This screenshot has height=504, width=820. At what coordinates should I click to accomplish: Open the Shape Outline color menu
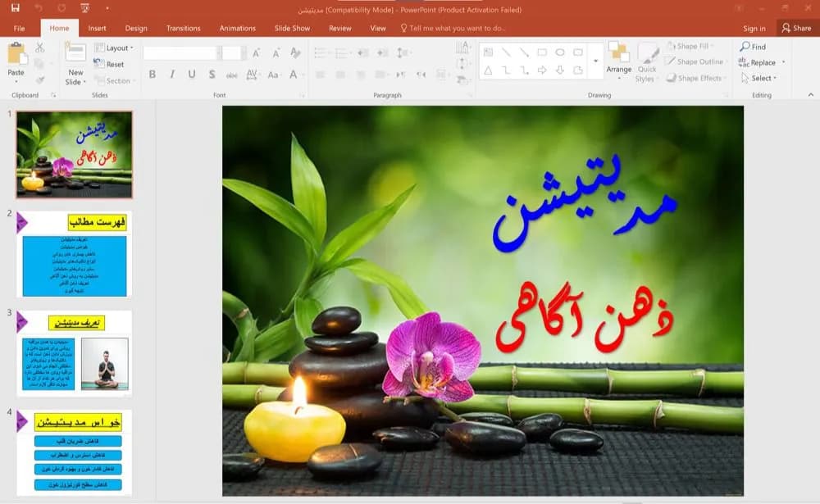tap(695, 61)
